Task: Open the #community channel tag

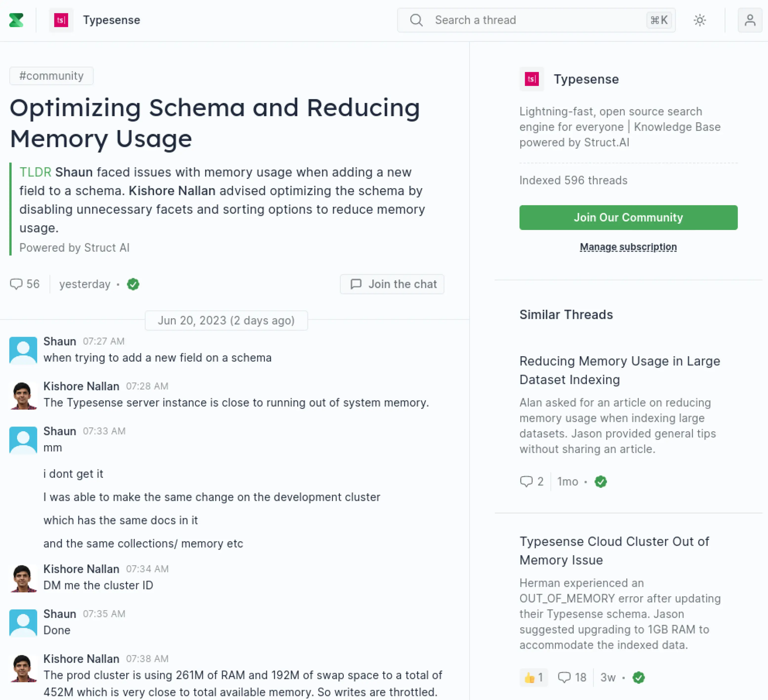Action: [51, 75]
